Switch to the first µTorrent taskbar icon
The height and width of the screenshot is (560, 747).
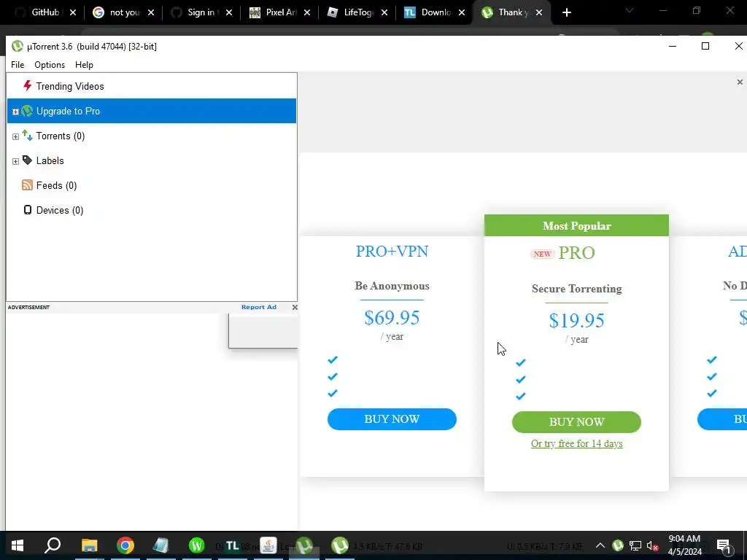[x=304, y=545]
